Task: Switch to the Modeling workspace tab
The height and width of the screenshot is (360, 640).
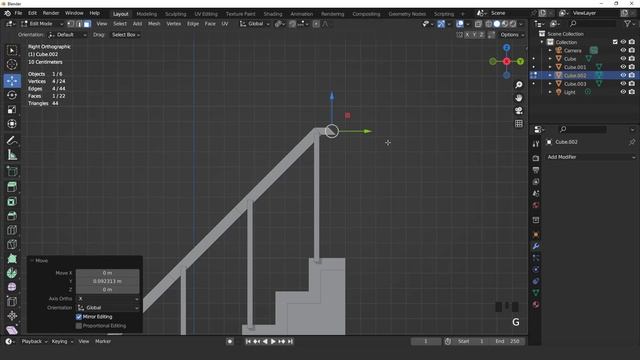Action: (147, 14)
